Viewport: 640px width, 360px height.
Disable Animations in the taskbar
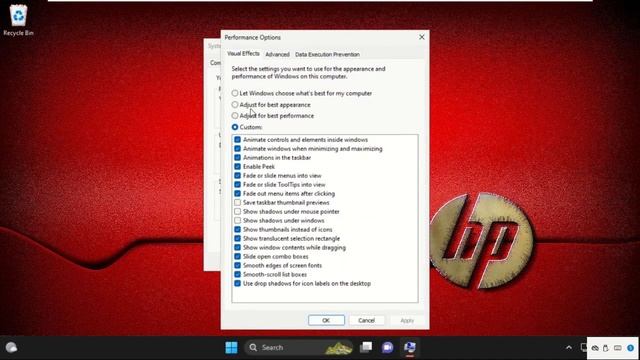(238, 158)
